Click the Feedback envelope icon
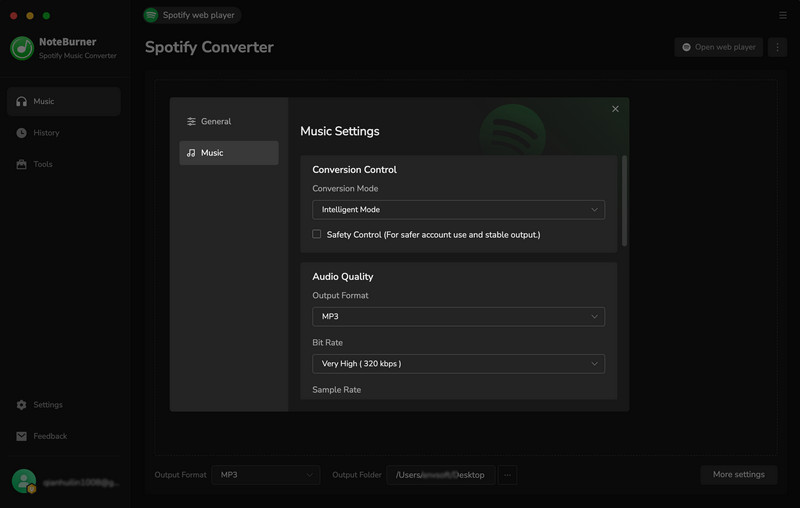This screenshot has width=800, height=508. point(21,437)
